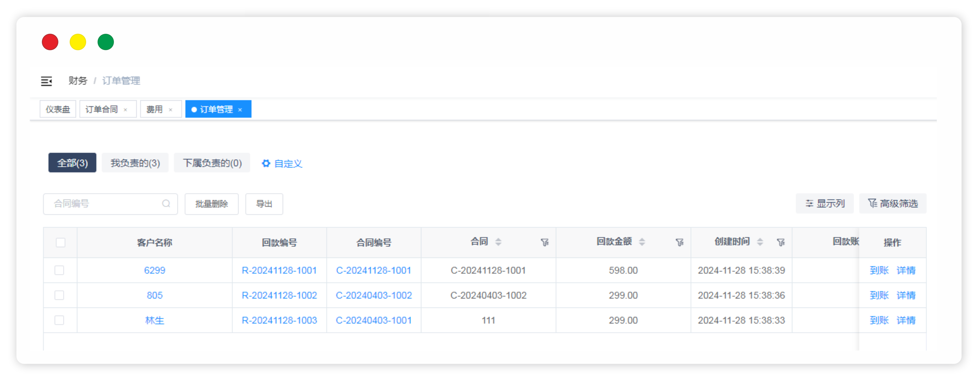
Task: Check the row checkbox for customer 林生
Action: coord(59,320)
